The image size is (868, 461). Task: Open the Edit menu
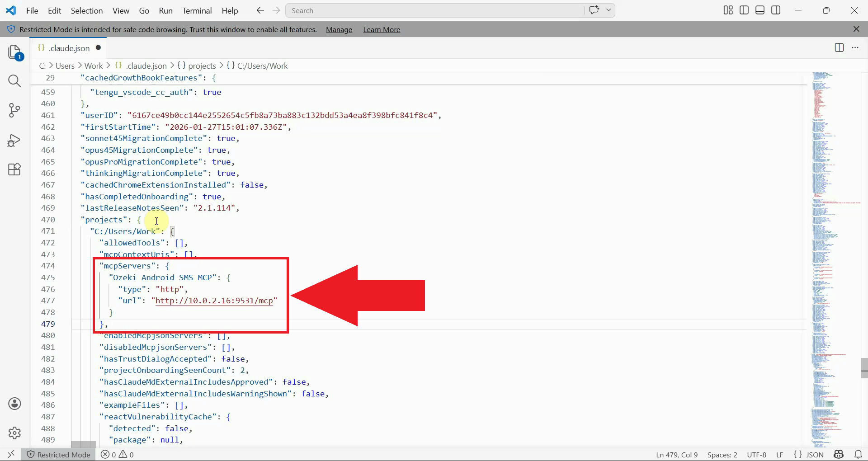[x=54, y=10]
